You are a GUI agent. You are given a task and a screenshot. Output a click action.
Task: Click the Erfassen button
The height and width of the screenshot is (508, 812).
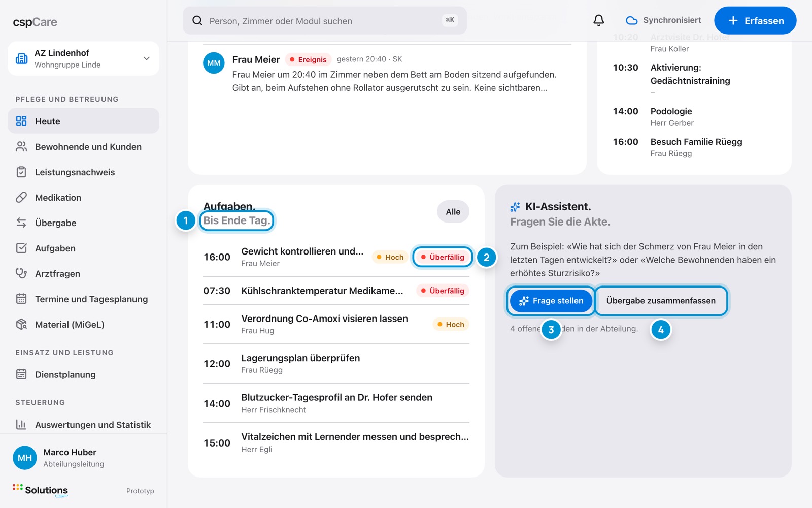(x=755, y=20)
